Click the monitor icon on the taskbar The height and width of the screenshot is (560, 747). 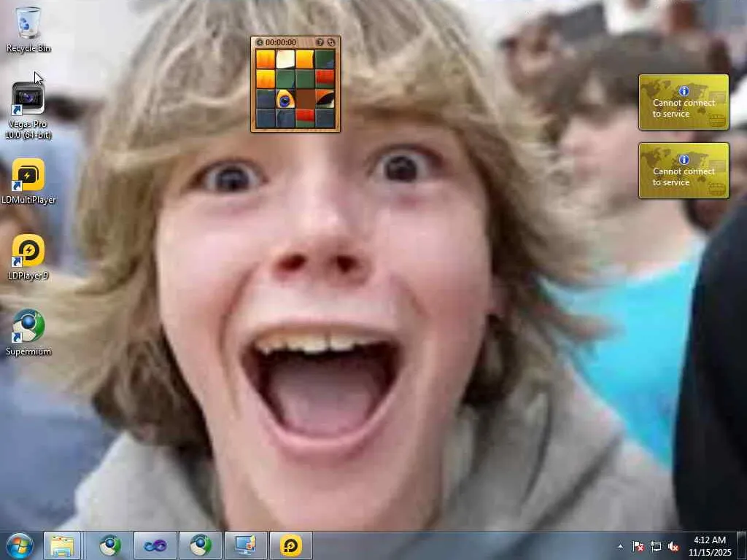[246, 545]
